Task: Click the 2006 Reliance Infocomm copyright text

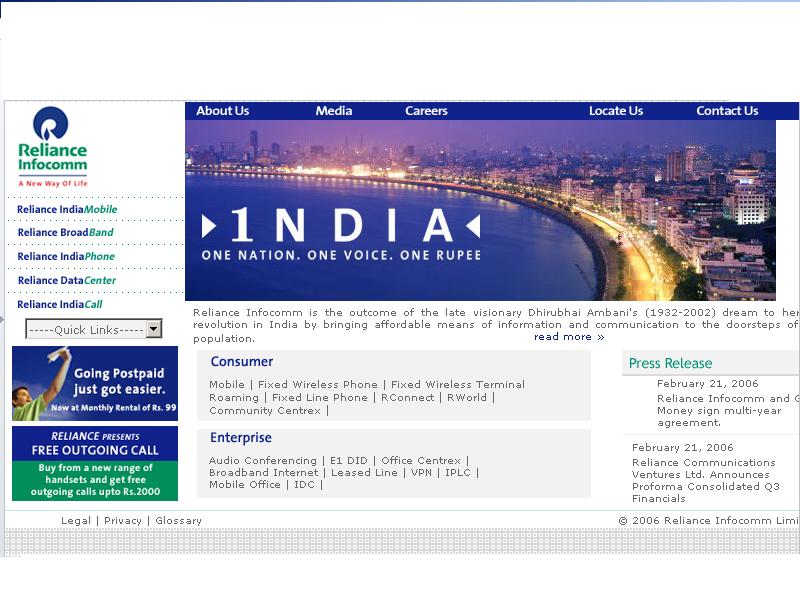Action: (709, 520)
